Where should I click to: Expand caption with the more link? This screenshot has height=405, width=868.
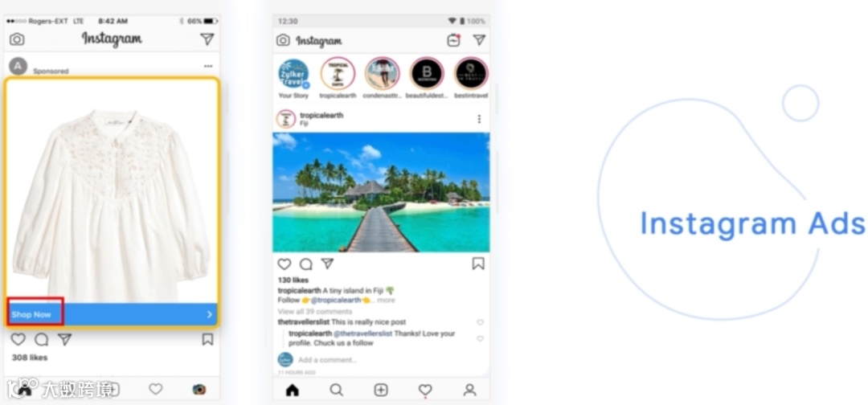point(387,301)
